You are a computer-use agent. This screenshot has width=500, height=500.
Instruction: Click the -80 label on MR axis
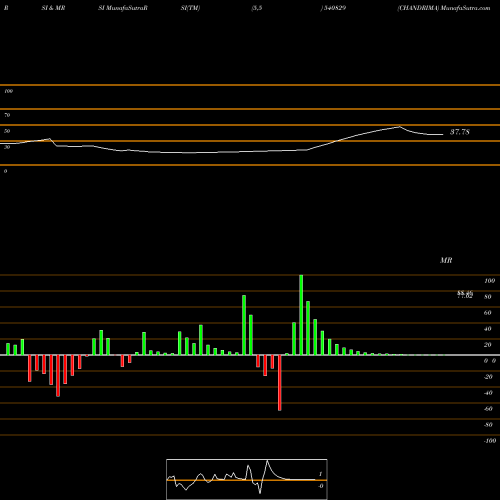488,425
